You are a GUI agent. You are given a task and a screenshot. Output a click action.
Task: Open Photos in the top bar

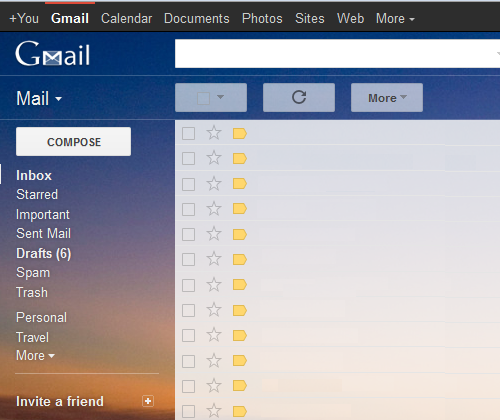262,19
